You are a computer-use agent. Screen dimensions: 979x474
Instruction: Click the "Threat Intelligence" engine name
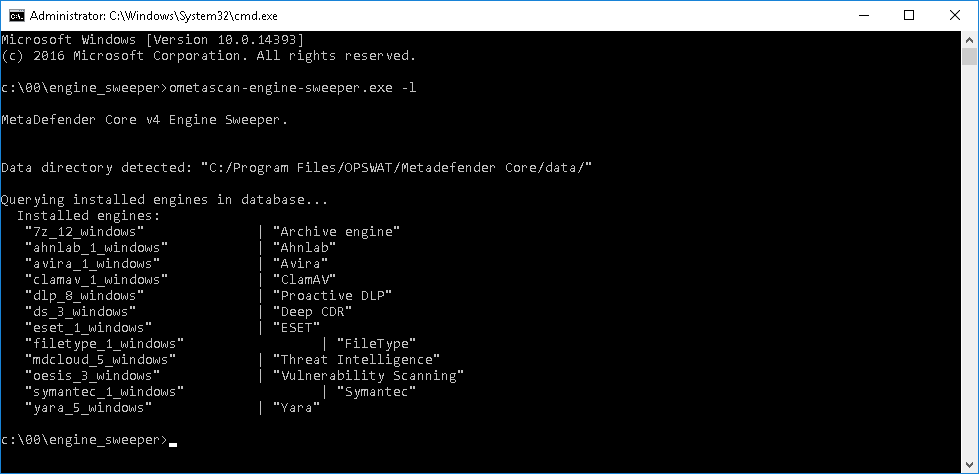click(357, 360)
